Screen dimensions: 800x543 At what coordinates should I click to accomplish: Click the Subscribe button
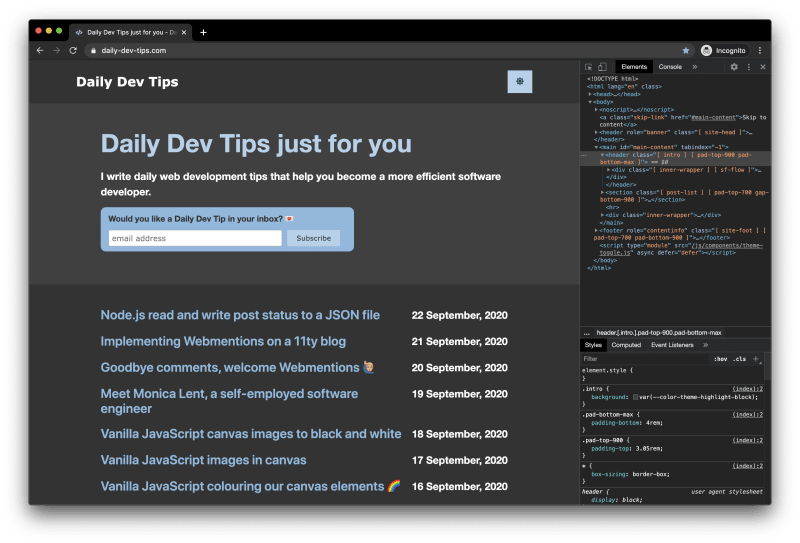[313, 238]
